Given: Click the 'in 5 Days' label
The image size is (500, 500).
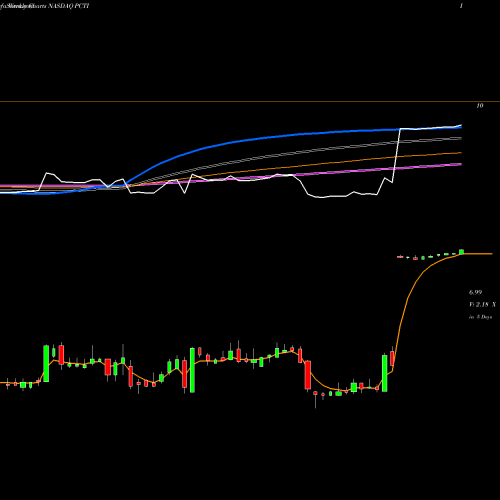Looking at the screenshot, I should 481,317.
